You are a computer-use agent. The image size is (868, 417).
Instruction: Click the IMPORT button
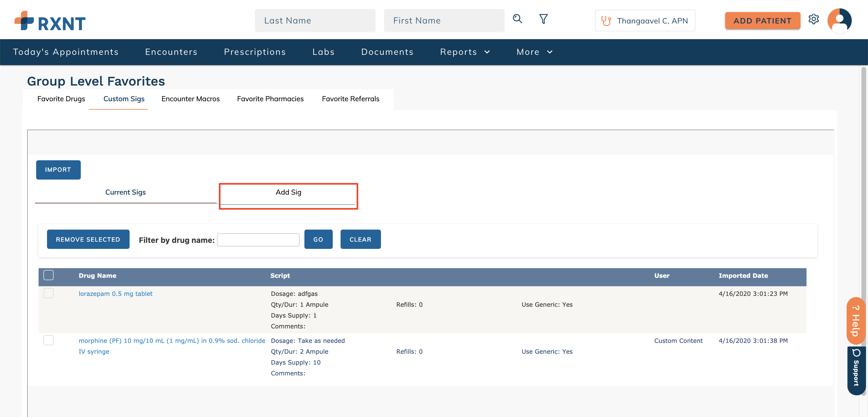click(58, 170)
